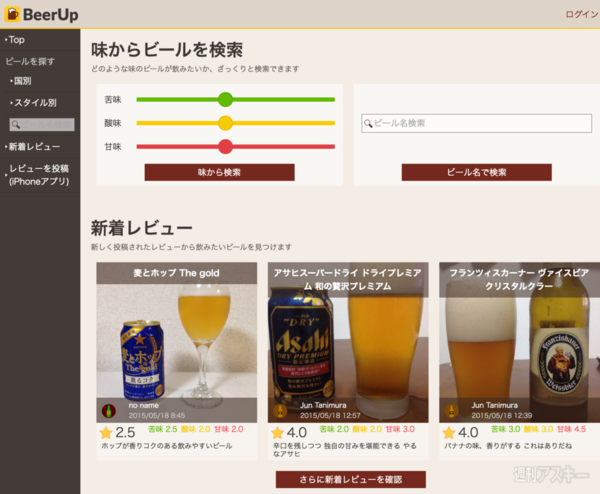The height and width of the screenshot is (494, 600).
Task: Click review text ホップが香りコクのある飲みやすいビール
Action: pyautogui.click(x=167, y=446)
